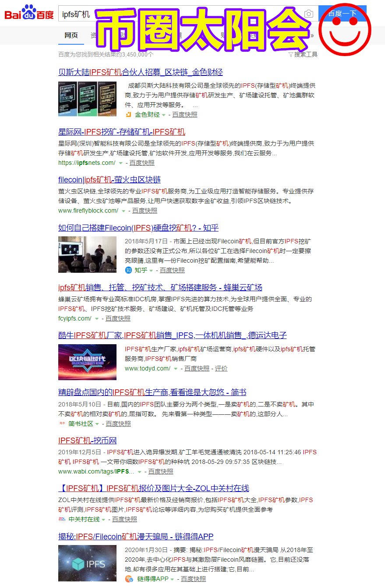The width and height of the screenshot is (385, 588).
Task: Open 百度快照 for 中关村在线 result
Action: click(124, 519)
